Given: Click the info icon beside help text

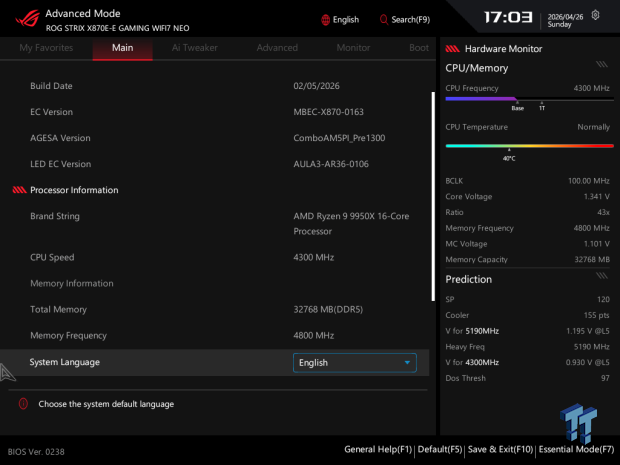Looking at the screenshot, I should 23,404.
